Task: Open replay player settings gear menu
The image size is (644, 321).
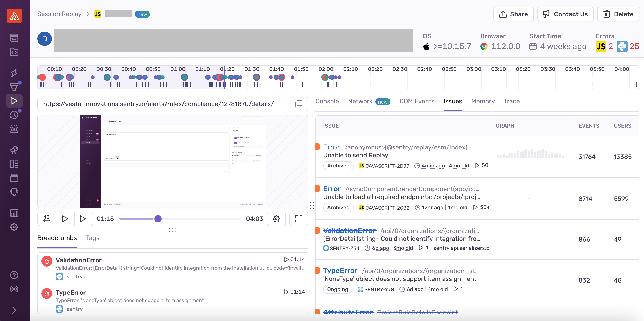Action: (276, 219)
